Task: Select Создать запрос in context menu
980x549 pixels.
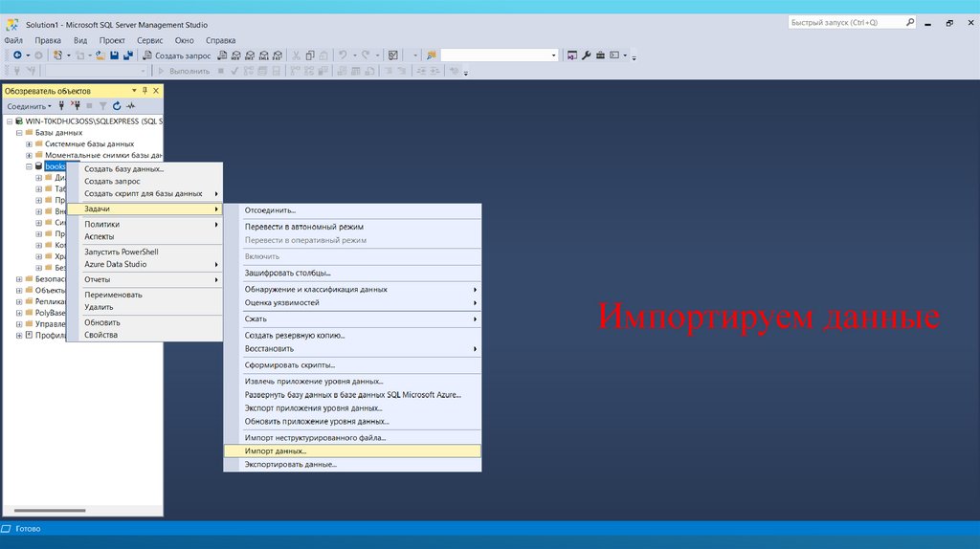Action: tap(145, 181)
